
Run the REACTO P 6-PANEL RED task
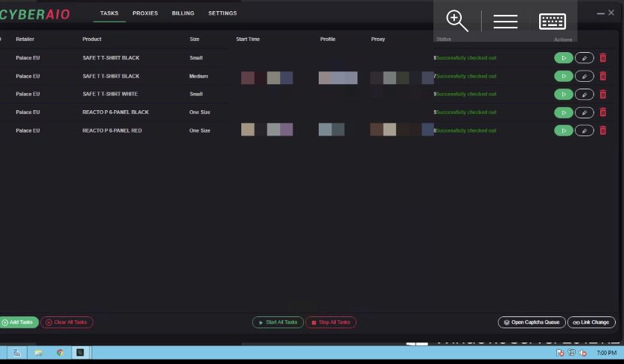pos(564,130)
